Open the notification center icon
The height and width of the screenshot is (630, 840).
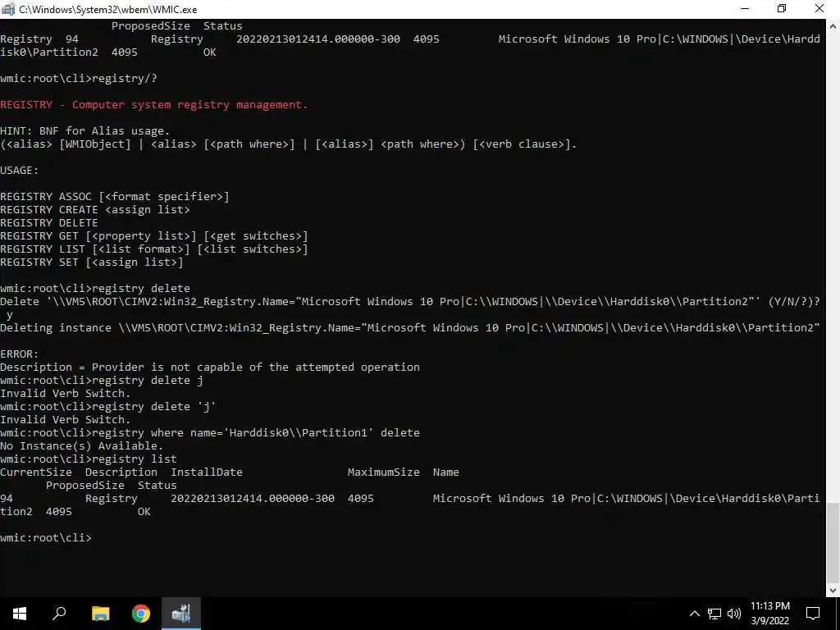point(813,614)
